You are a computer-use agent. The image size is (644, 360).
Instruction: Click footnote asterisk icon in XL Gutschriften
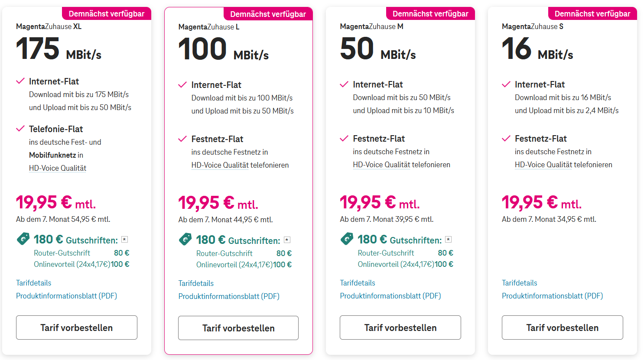click(125, 239)
